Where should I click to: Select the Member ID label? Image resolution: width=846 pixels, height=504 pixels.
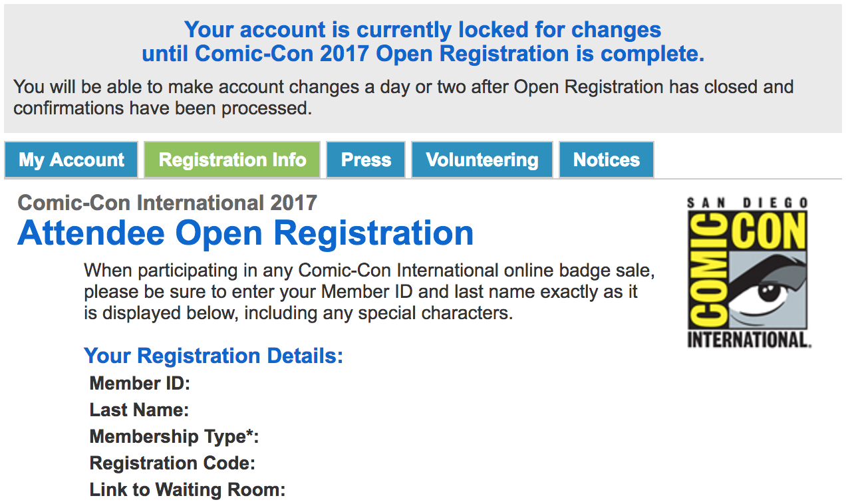coord(140,384)
